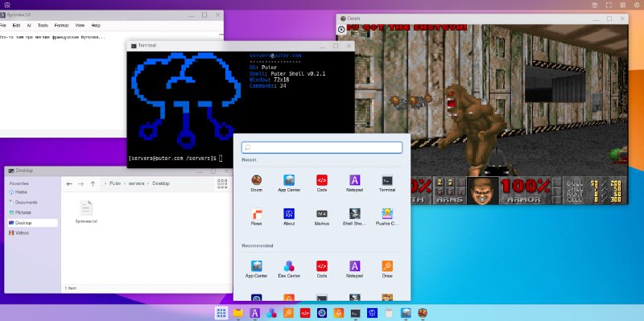Open App Center in the Recent section
Screen dimensions: 644x321
[289, 183]
